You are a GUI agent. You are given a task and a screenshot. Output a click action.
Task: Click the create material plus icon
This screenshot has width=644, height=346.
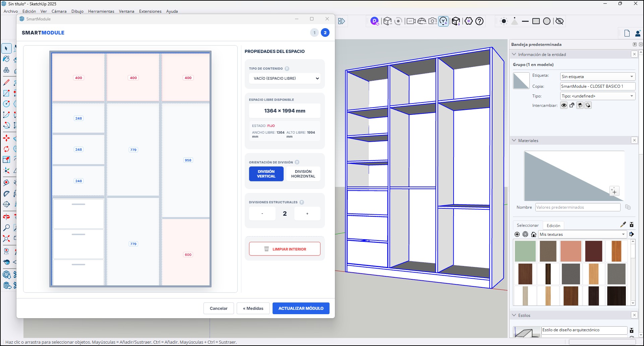[517, 234]
